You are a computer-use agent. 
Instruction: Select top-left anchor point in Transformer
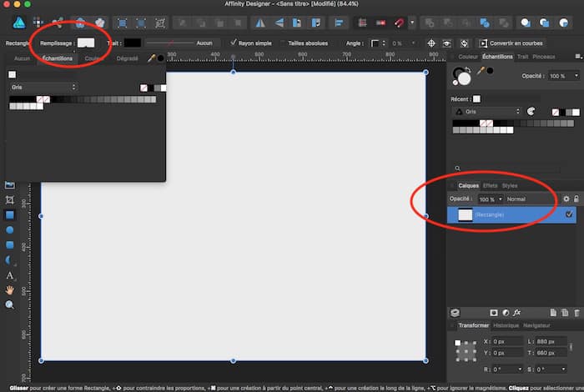point(457,343)
